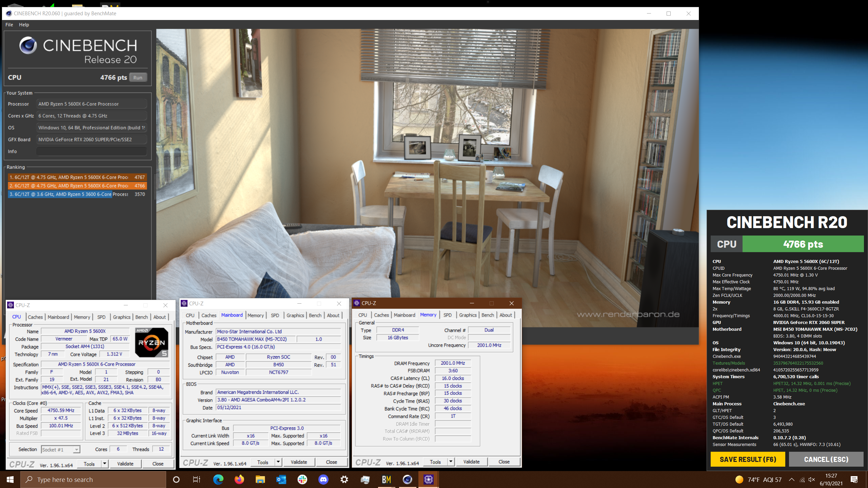Open Discord from taskbar
The height and width of the screenshot is (488, 868).
(x=323, y=480)
